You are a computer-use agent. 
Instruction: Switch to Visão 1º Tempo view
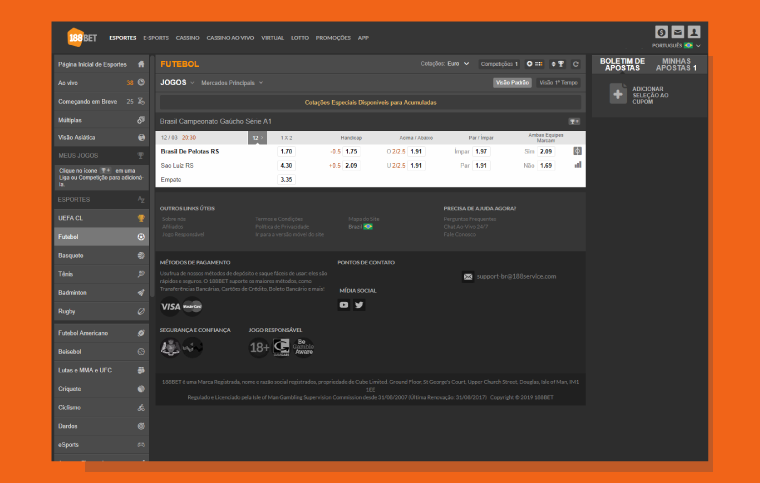pos(558,83)
